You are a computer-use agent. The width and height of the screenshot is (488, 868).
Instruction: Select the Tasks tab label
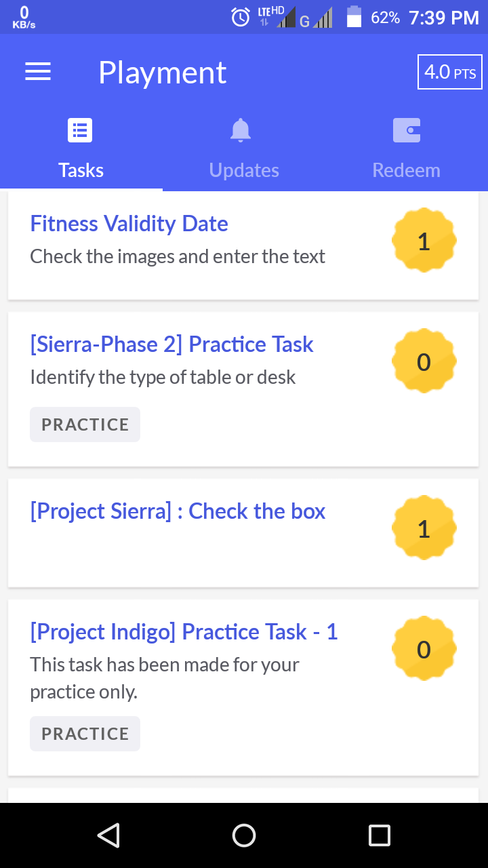[x=81, y=170]
